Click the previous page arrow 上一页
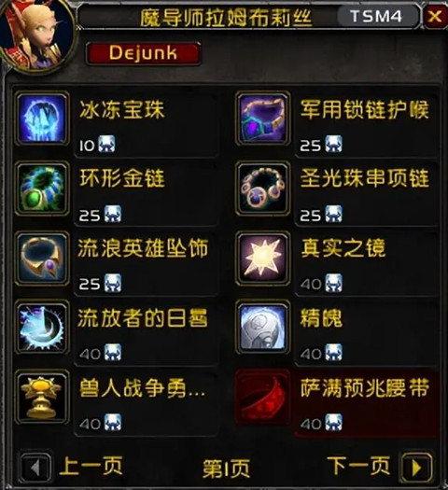The image size is (448, 490). pos(35,468)
